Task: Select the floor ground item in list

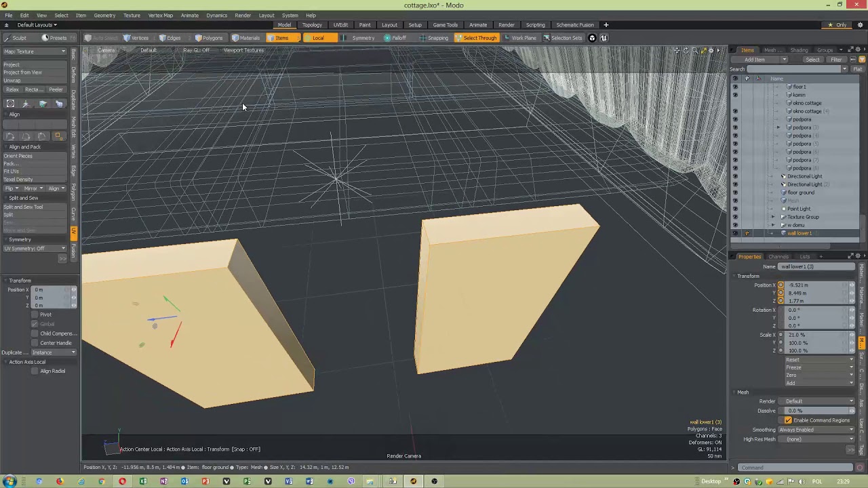Action: point(801,192)
